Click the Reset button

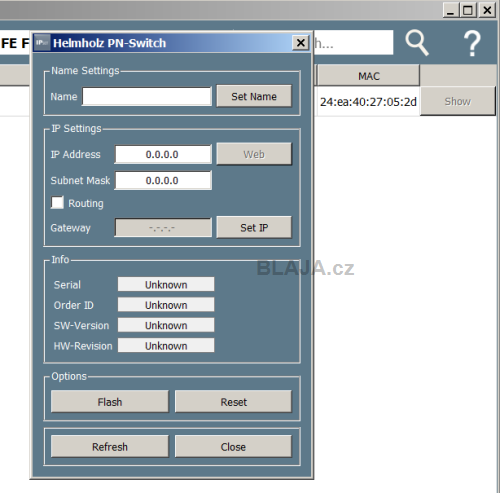coord(233,402)
